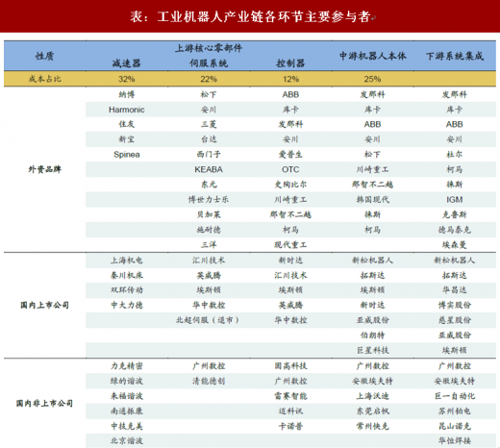Select the 雷赛智能 cell
500x448 pixels.
point(290,396)
